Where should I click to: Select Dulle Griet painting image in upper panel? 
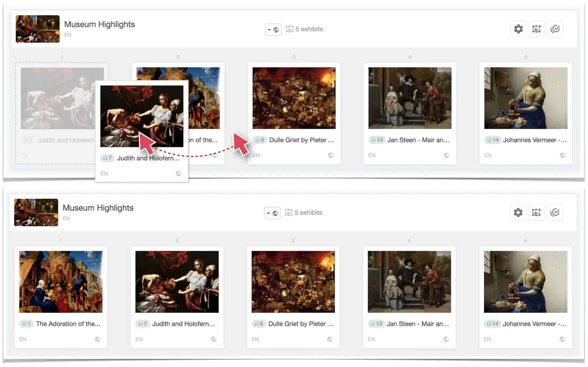(294, 98)
